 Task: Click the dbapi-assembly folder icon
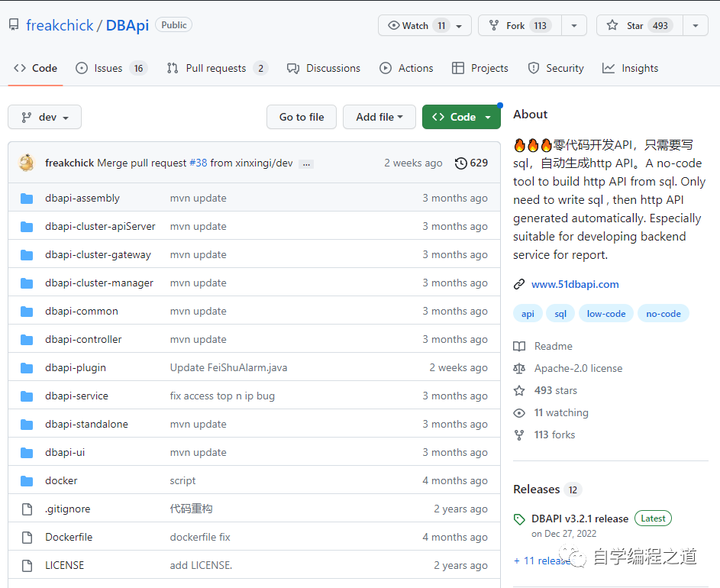[x=27, y=199]
